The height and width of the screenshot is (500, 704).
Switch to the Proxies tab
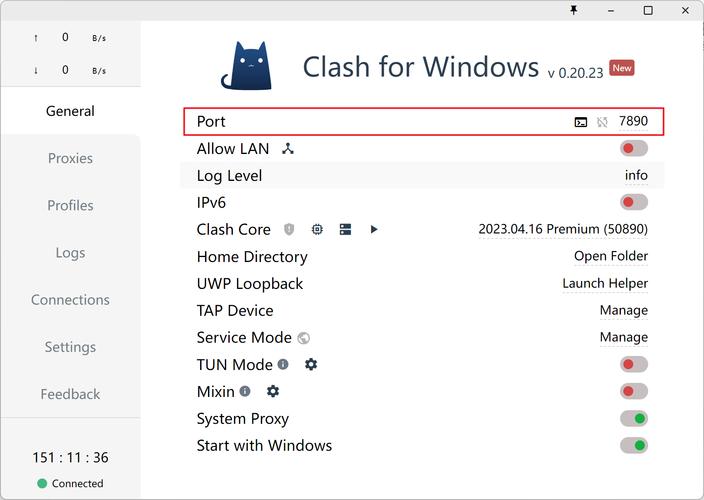pyautogui.click(x=70, y=158)
